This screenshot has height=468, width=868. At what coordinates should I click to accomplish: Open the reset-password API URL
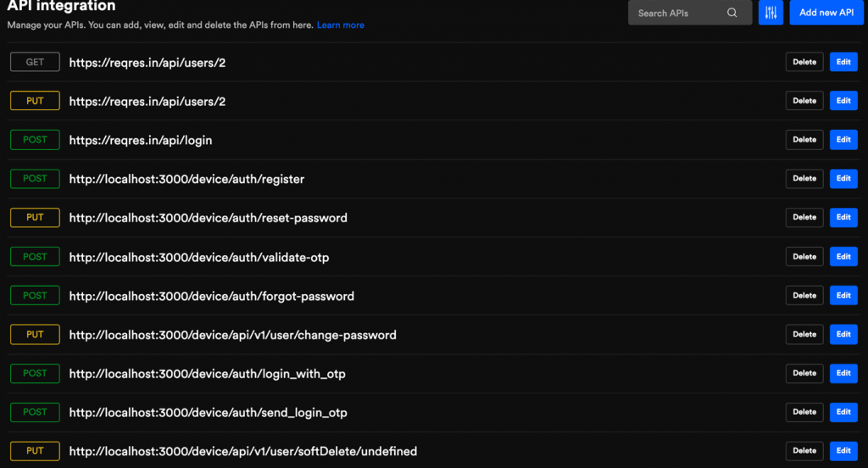[x=209, y=218]
